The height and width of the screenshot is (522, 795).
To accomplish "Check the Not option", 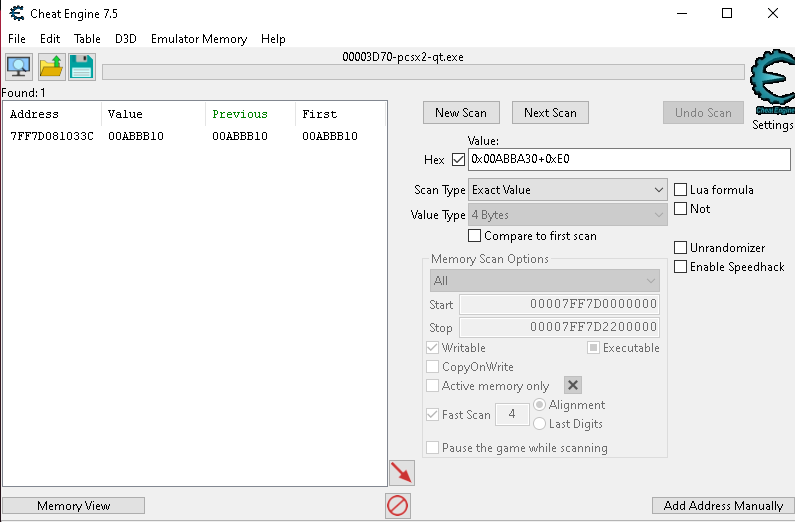I will 680,208.
